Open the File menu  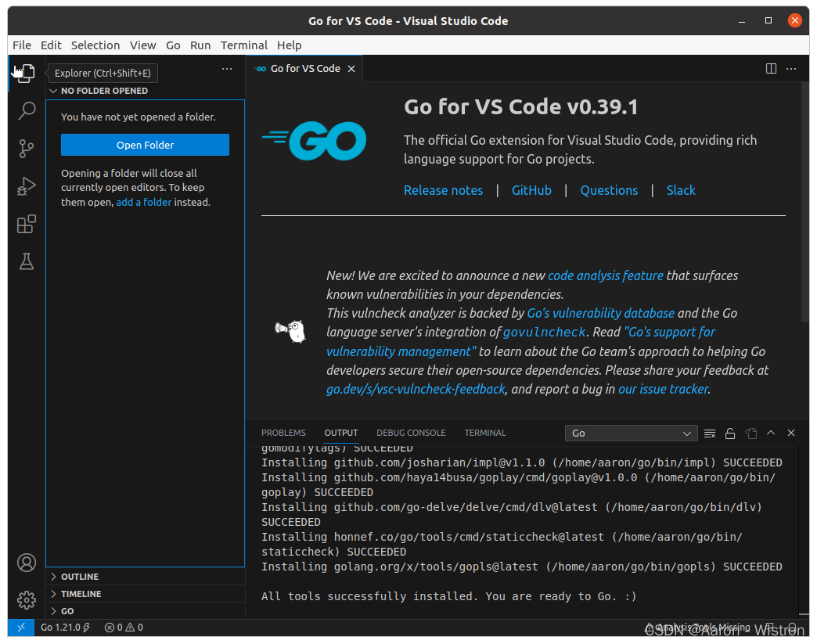[x=22, y=45]
